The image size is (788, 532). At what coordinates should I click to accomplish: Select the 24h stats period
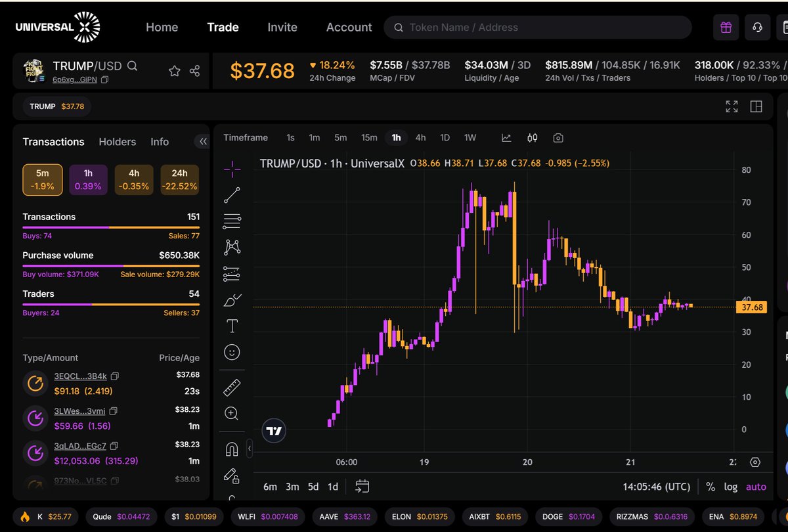click(180, 180)
